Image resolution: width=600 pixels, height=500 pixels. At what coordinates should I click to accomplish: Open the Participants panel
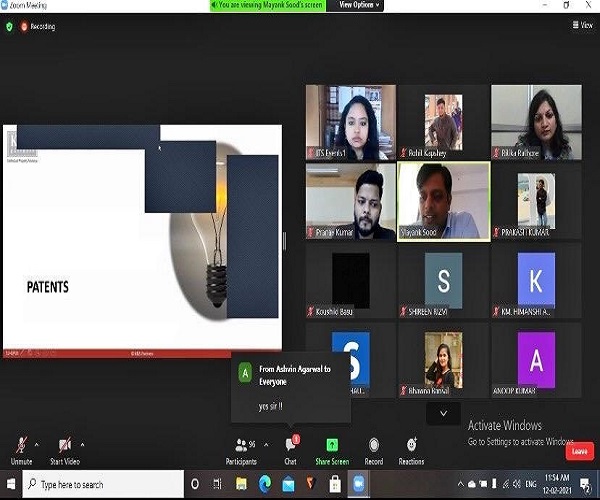click(241, 451)
